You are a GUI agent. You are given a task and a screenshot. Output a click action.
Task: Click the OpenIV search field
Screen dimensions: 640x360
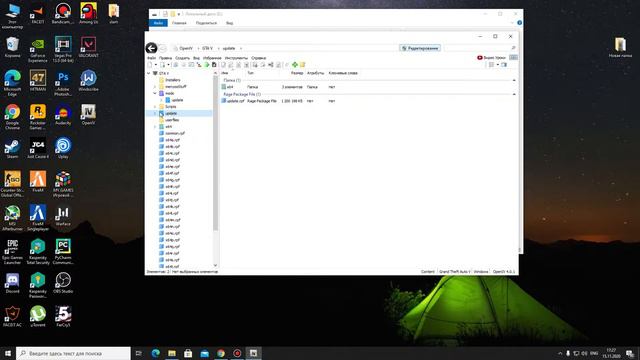click(x=480, y=48)
